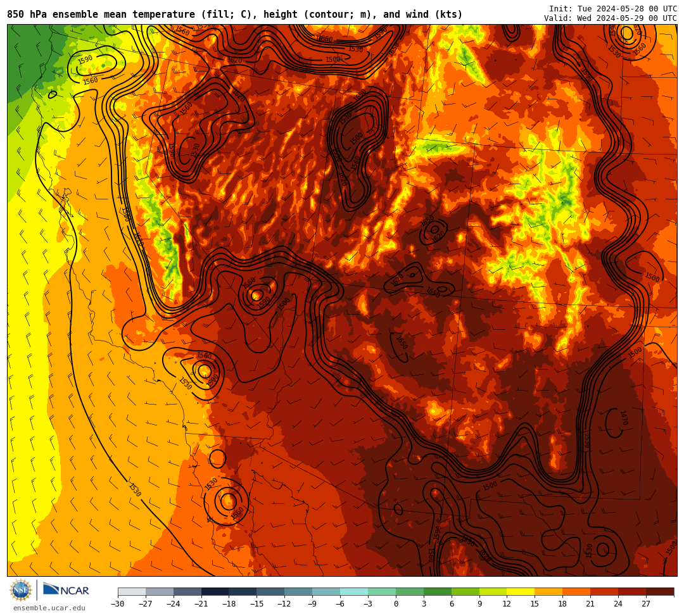Image resolution: width=684 pixels, height=616 pixels.
Task: Click the 18 colorbar tick label
Action: point(563,604)
